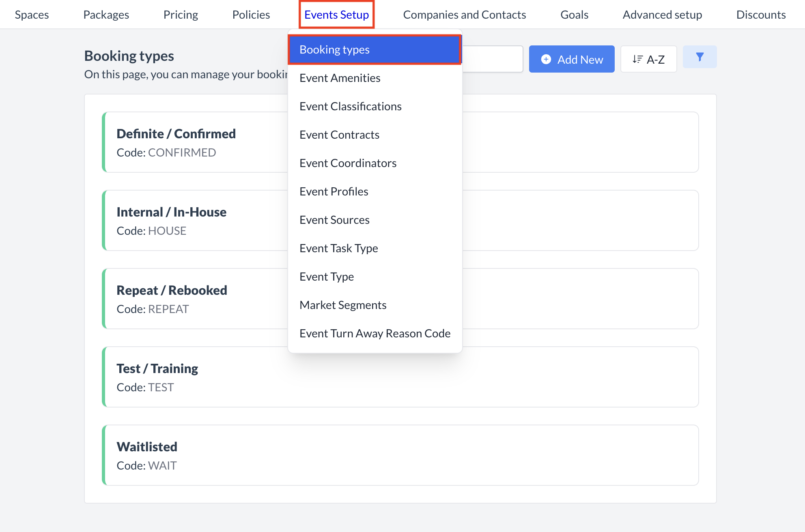Click the filter funnel icon
The width and height of the screenshot is (805, 532).
[x=699, y=57]
